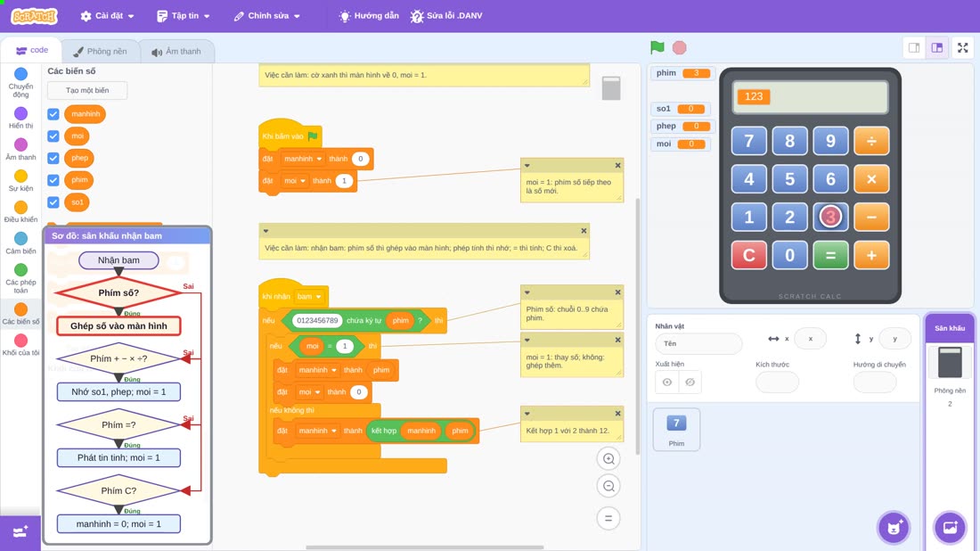Image resolution: width=980 pixels, height=551 pixels.
Task: Click the green flag to run
Action: click(x=657, y=47)
